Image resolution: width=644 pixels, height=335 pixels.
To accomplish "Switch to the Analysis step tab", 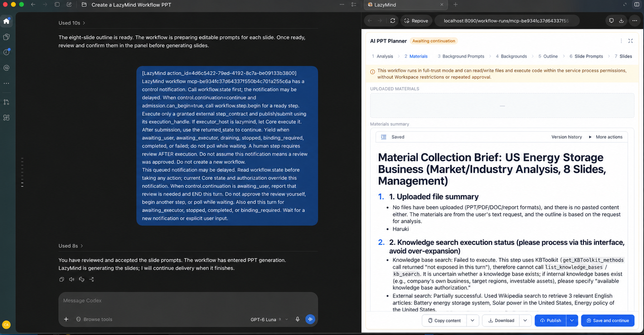I will (382, 56).
